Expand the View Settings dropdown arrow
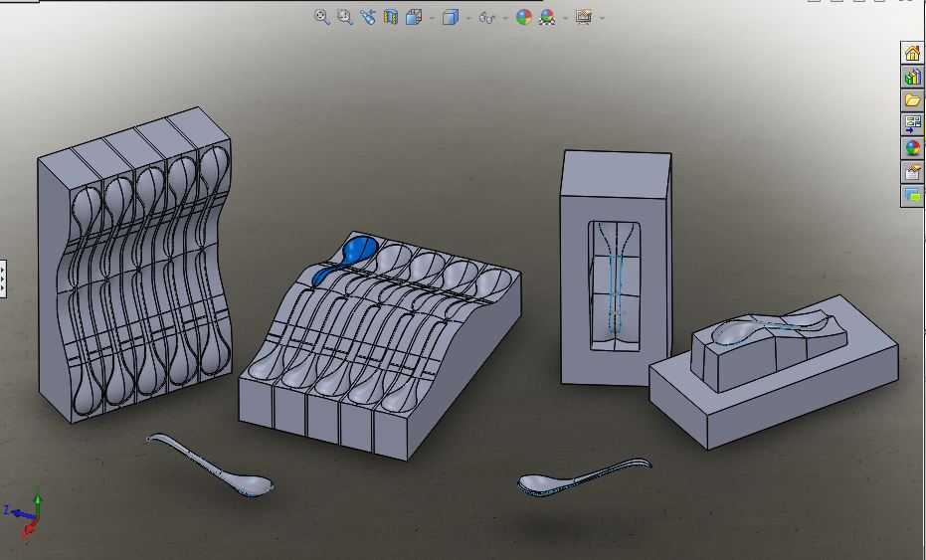The image size is (926, 560). (x=602, y=18)
